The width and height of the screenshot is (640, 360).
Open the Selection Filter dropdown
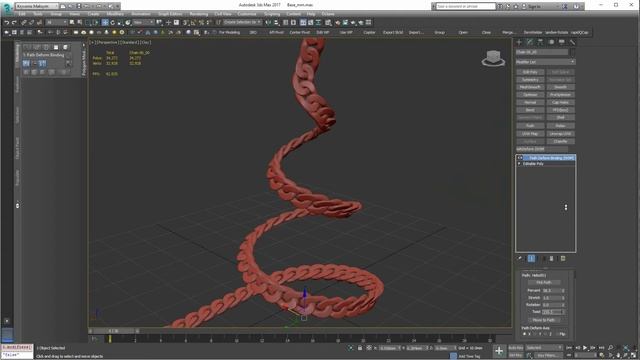56,22
